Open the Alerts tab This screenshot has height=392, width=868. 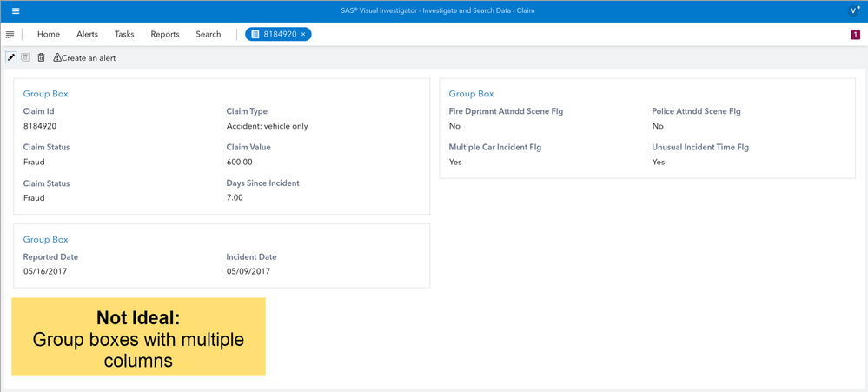[87, 35]
